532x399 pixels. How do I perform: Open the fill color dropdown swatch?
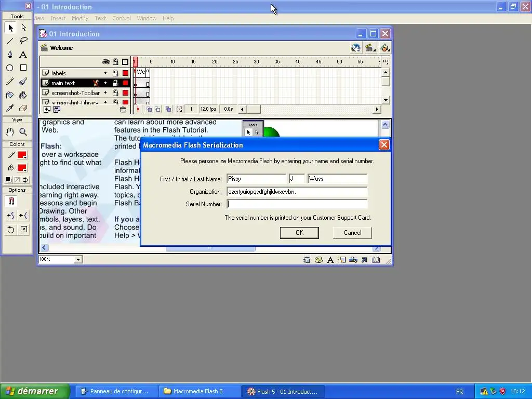coord(22,168)
